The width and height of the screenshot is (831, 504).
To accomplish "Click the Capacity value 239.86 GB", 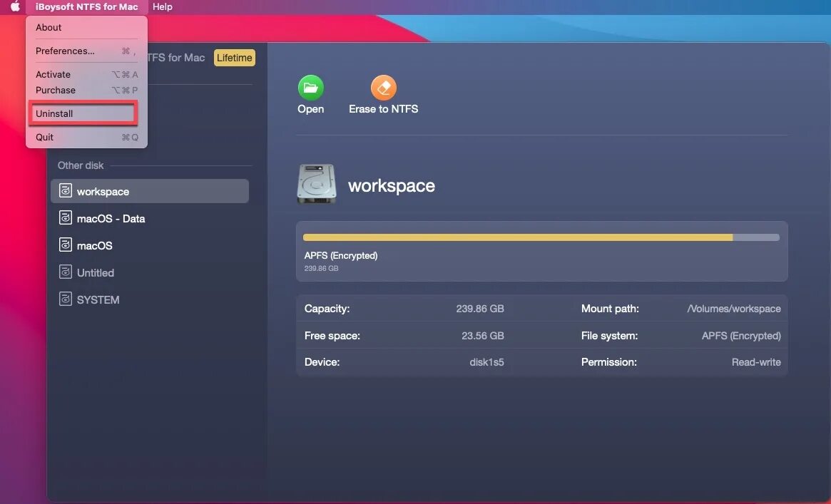I will coord(479,309).
